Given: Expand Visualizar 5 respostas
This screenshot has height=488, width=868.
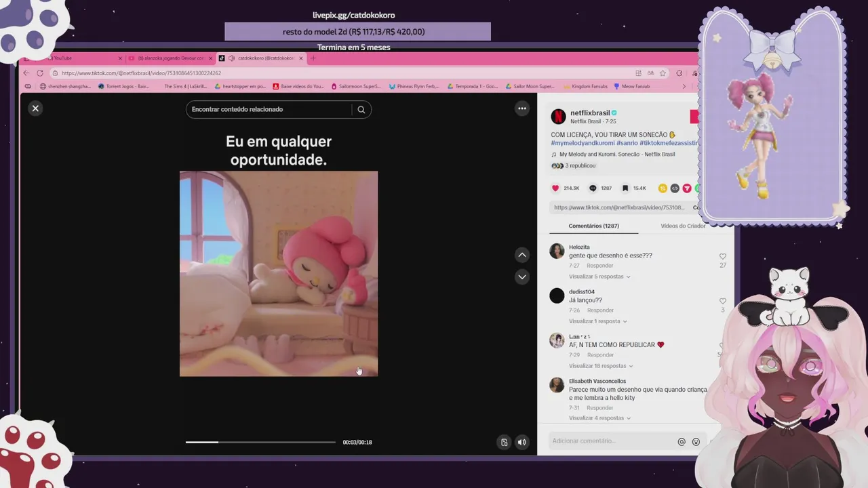Looking at the screenshot, I should tap(599, 277).
